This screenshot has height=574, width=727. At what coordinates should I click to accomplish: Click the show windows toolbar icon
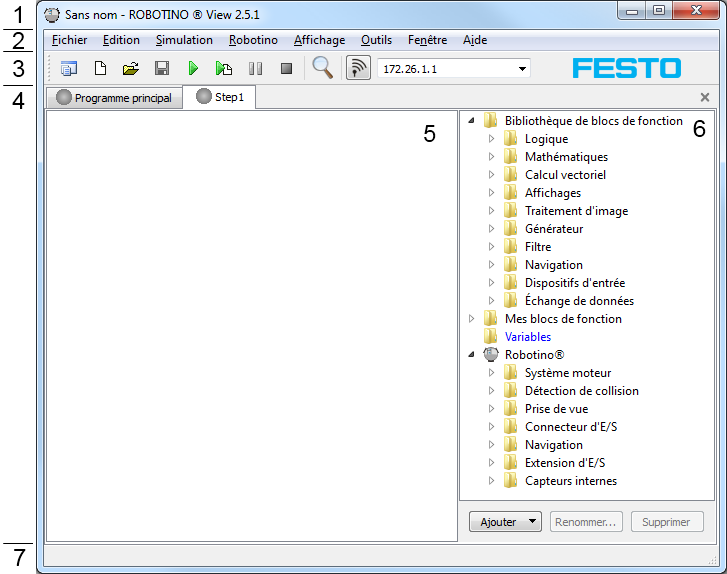(69, 69)
